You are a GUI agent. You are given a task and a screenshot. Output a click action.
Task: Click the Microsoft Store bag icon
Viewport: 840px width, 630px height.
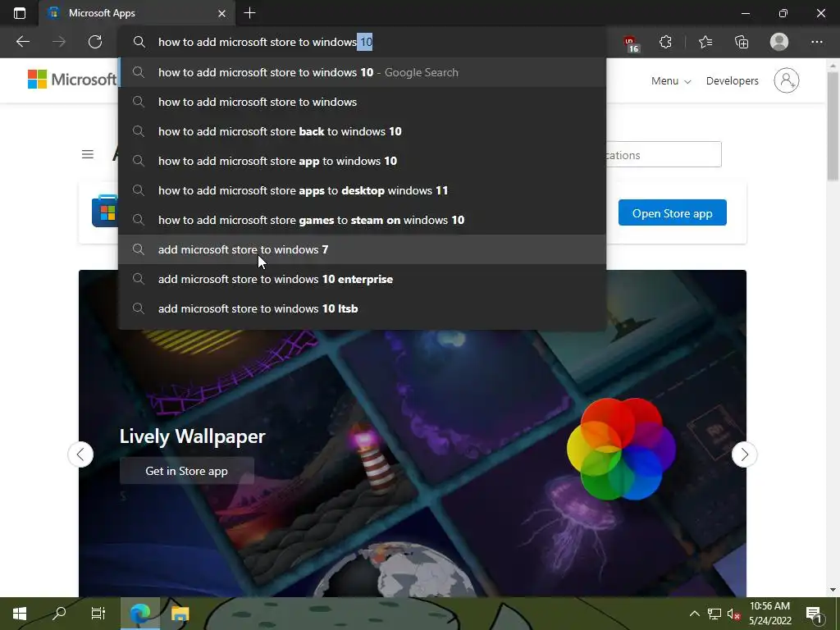104,211
